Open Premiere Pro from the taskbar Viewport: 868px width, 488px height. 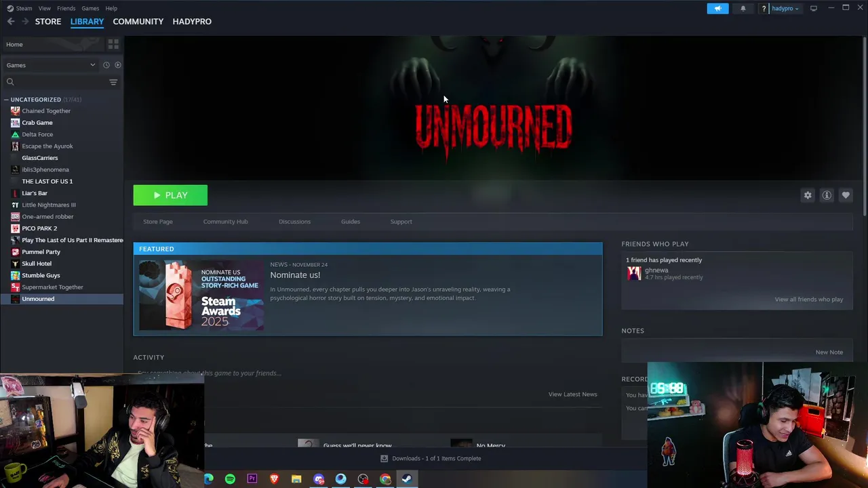coord(252,479)
